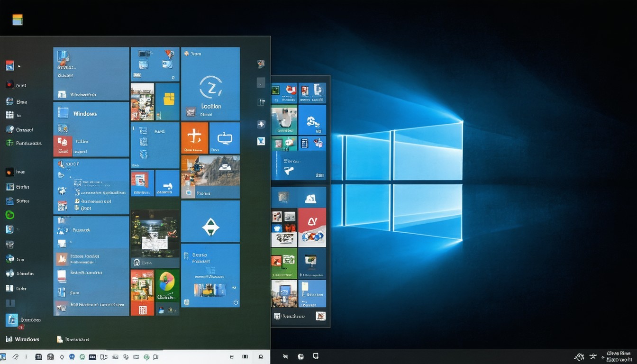This screenshot has width=637, height=364.
Task: Click the green circle icon in left sidebar
Action: [x=9, y=215]
